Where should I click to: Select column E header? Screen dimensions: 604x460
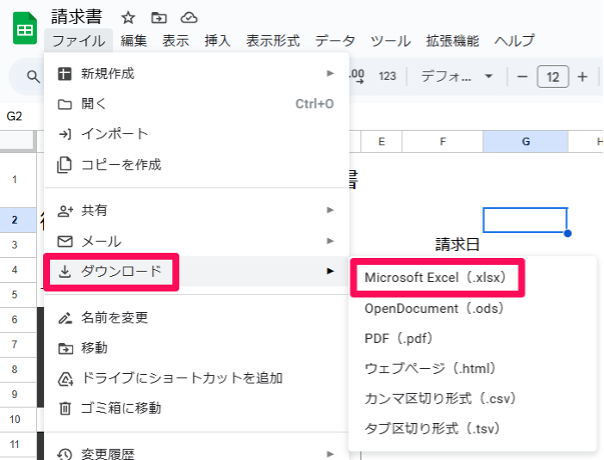click(381, 141)
